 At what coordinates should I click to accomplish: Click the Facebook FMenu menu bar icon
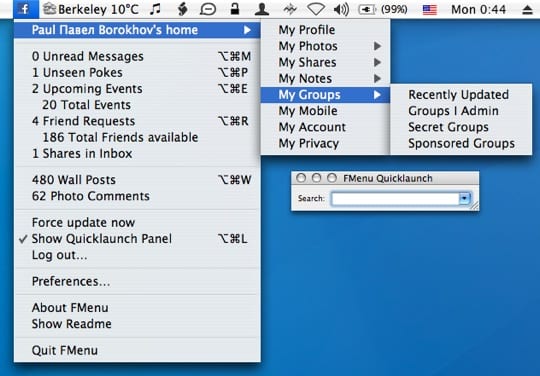click(x=26, y=9)
